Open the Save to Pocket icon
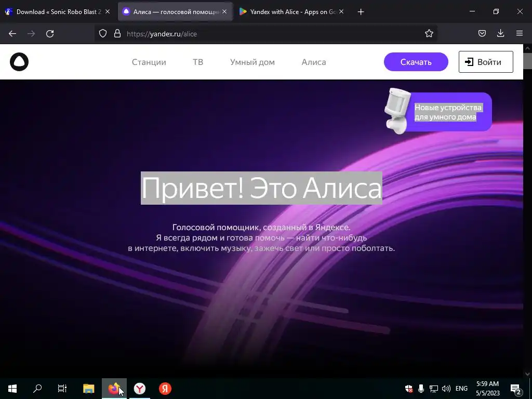The height and width of the screenshot is (399, 532). (482, 34)
